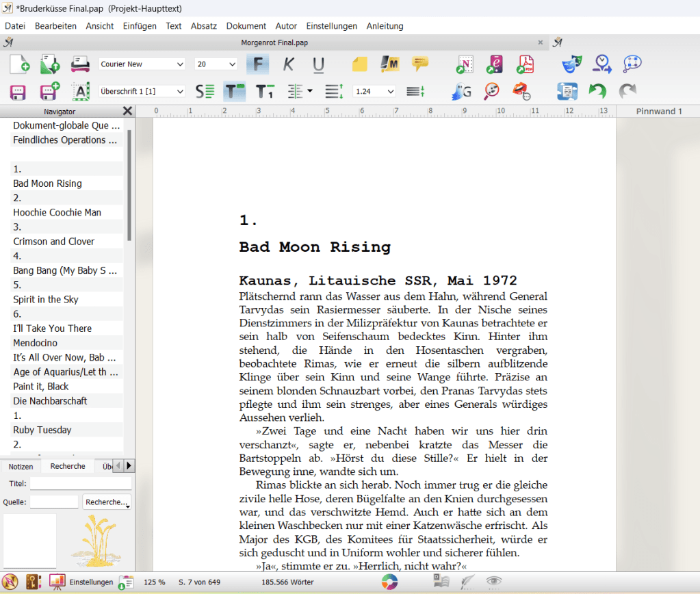Click the new document icon
Screen dimensions: 700x594
19,64
